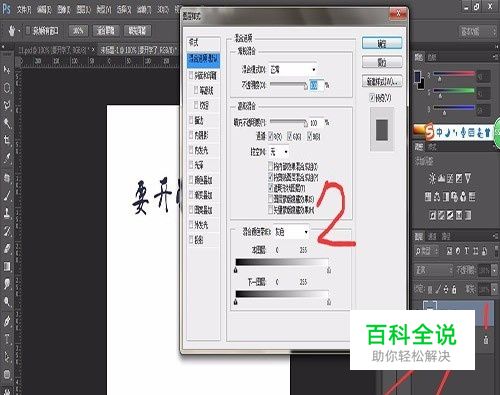Click the cancel button below 确定
Viewport: 500px width, 395px height.
pyautogui.click(x=382, y=62)
